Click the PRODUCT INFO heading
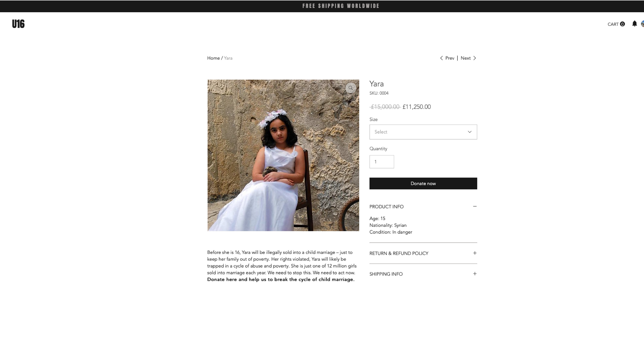This screenshot has height=362, width=644. pos(386,207)
